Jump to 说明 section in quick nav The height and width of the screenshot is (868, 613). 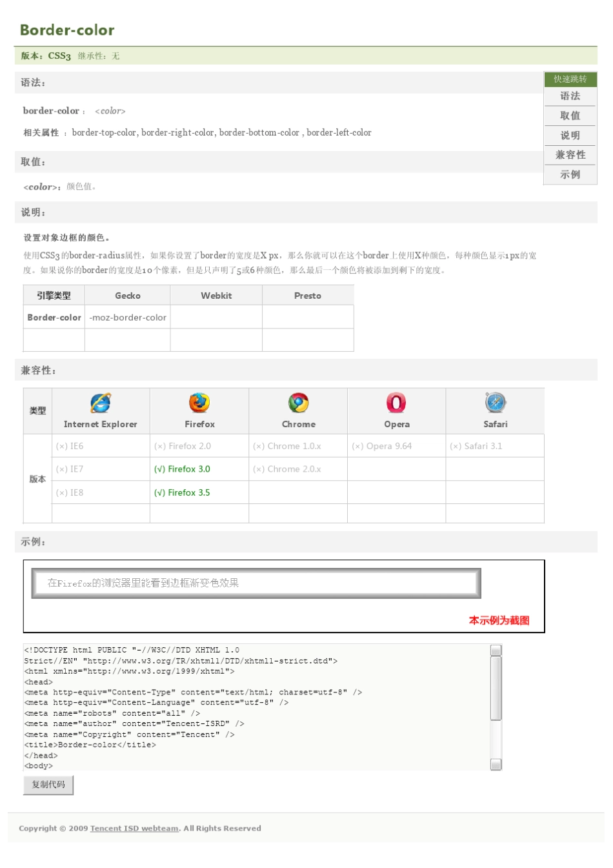tap(570, 136)
